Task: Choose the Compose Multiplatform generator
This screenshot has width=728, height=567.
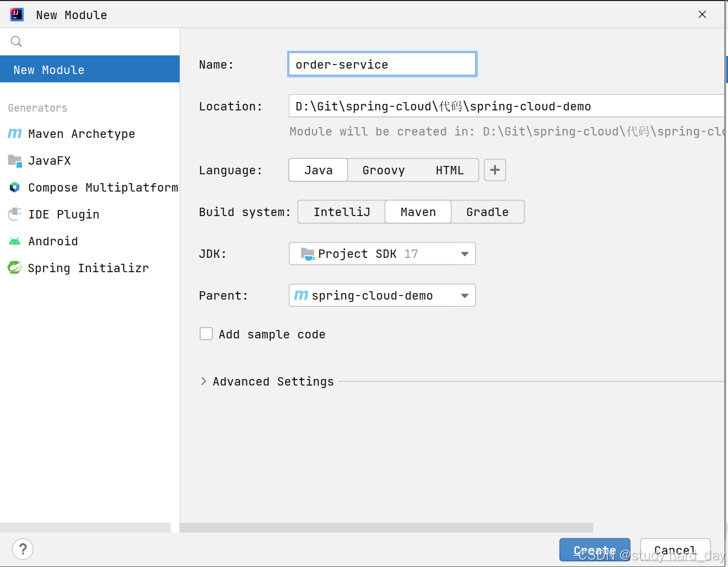Action: point(90,187)
